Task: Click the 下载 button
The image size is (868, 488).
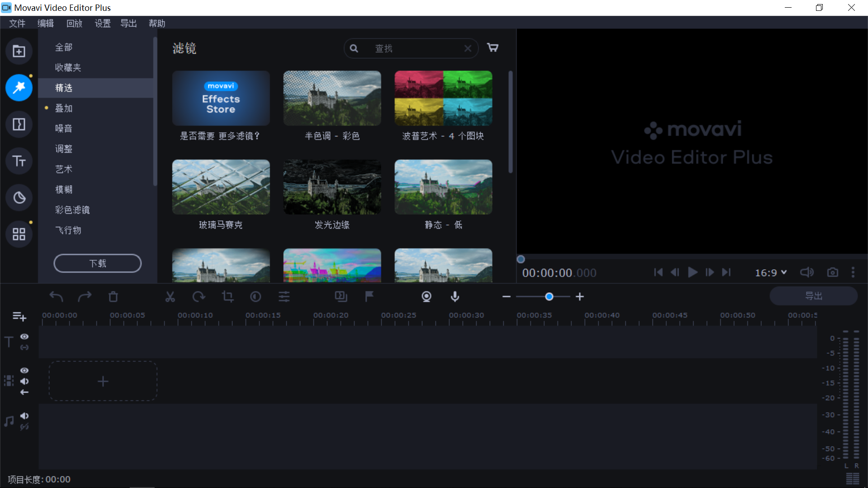Action: 98,263
